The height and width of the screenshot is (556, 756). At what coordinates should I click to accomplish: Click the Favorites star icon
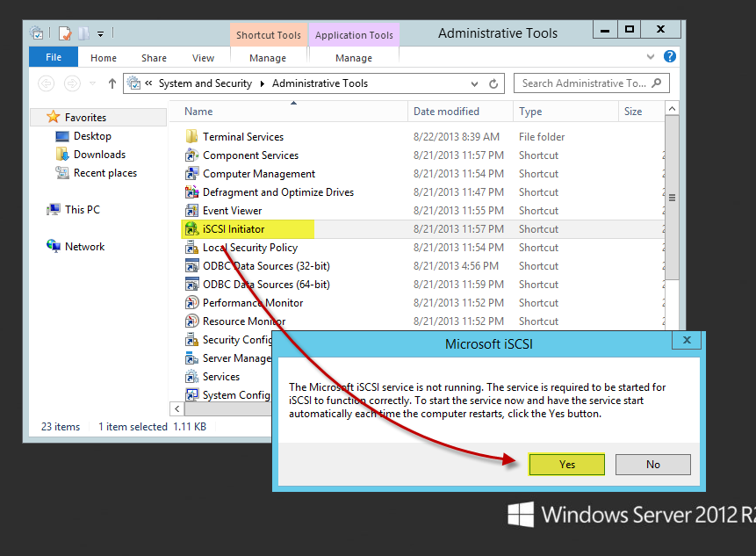[53, 117]
